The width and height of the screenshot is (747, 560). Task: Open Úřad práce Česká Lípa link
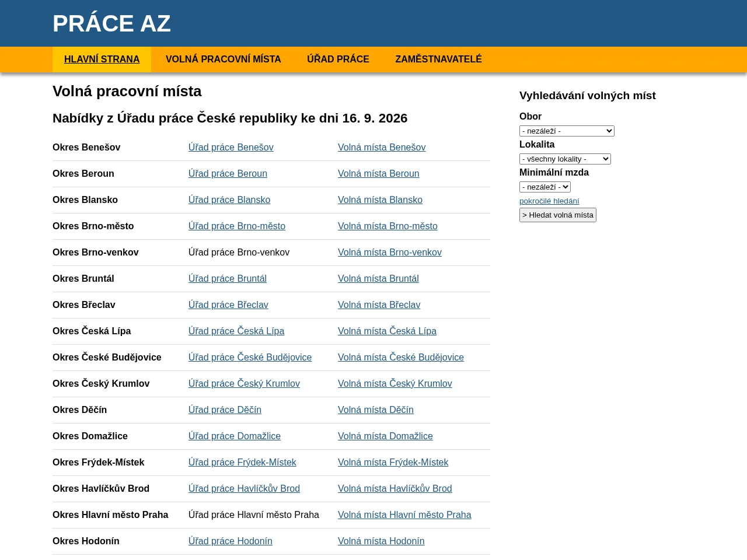click(x=236, y=331)
